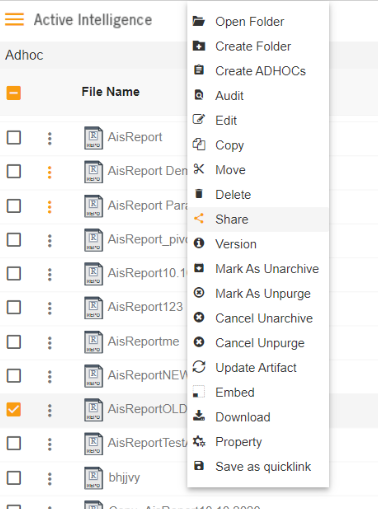Click the report file icon for AisReportOLD
The width and height of the screenshot is (378, 509).
coord(93,410)
